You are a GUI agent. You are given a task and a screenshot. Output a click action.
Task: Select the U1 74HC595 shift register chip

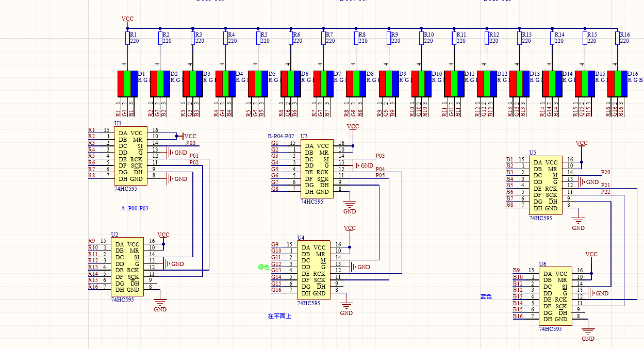click(130, 156)
